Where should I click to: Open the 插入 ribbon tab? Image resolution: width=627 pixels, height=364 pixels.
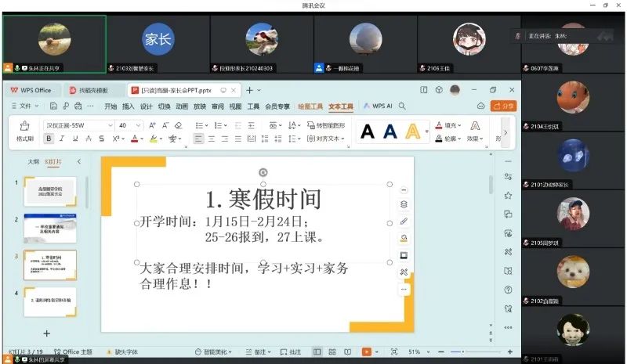129,106
